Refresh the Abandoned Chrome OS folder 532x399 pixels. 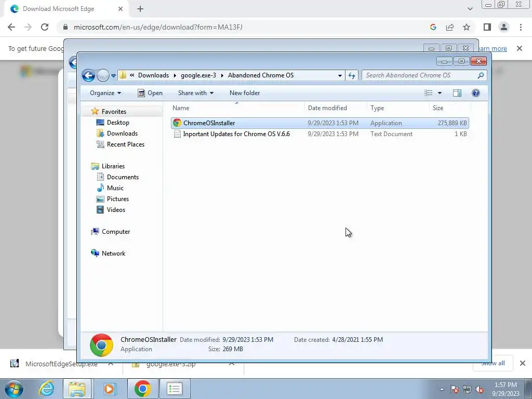click(352, 76)
